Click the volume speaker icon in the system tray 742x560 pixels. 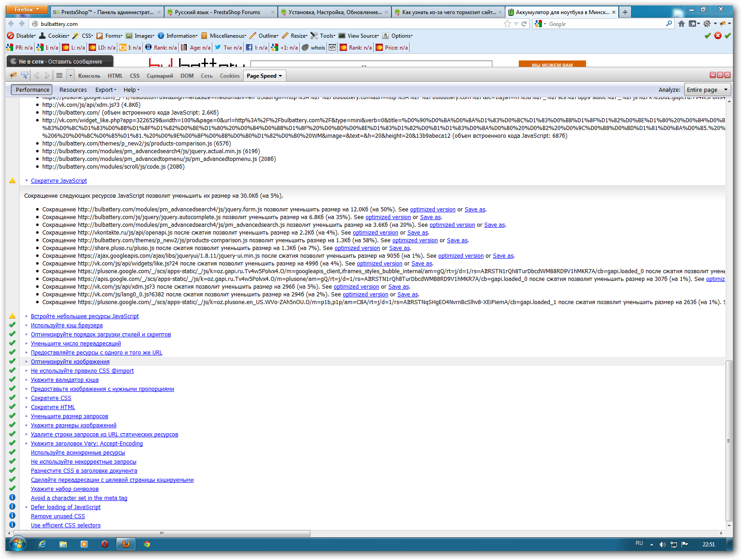pyautogui.click(x=662, y=544)
